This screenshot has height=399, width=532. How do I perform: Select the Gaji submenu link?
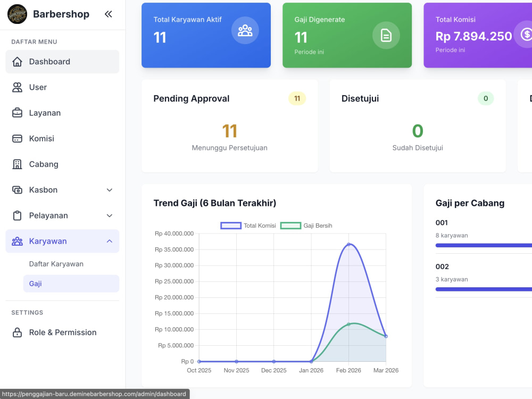[71, 284]
